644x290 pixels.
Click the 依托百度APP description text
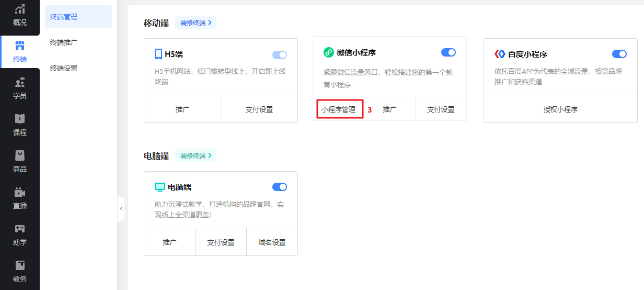click(558, 76)
